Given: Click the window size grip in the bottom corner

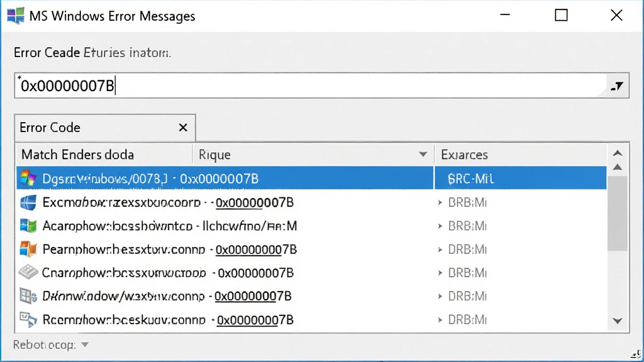Looking at the screenshot, I should click(x=636, y=354).
